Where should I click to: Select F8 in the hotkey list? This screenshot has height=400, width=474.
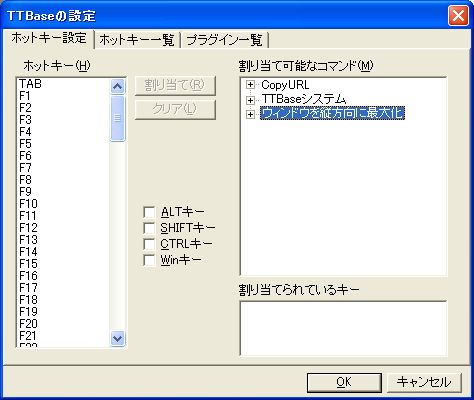pyautogui.click(x=63, y=180)
